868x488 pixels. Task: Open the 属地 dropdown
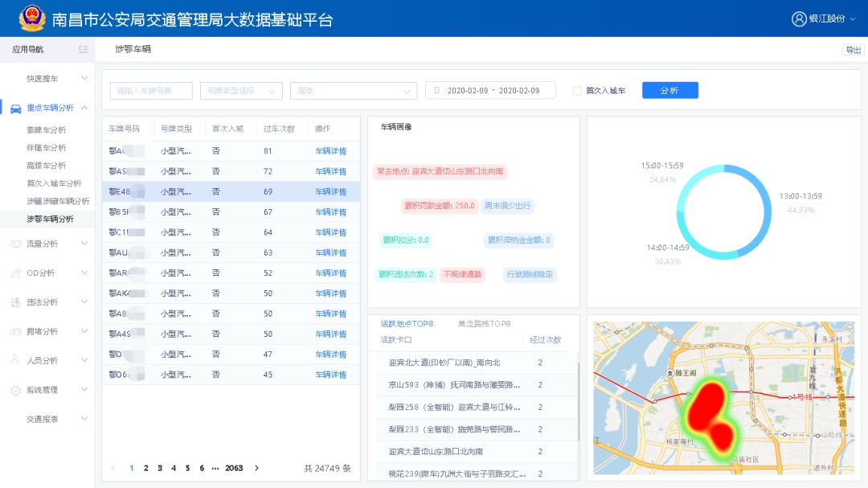(354, 91)
